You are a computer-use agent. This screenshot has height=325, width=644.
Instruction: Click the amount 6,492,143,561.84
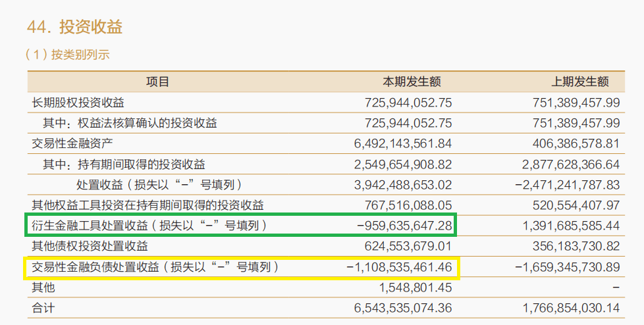pyautogui.click(x=403, y=143)
